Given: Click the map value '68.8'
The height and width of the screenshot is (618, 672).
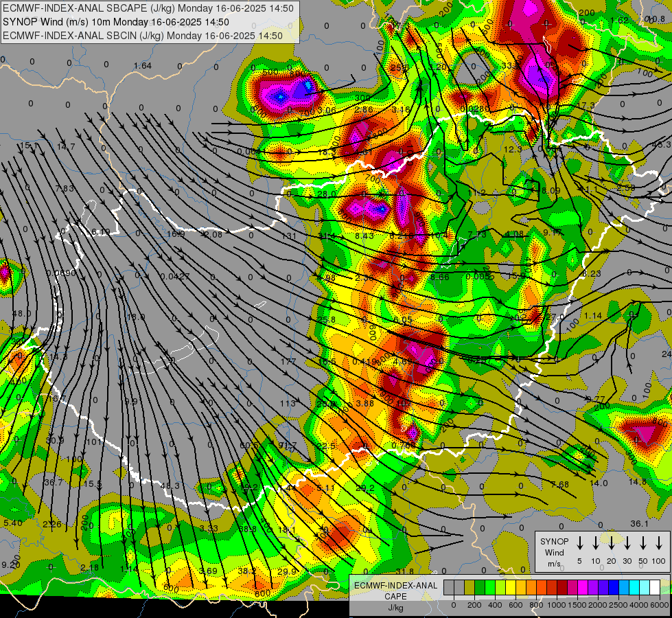Looking at the screenshot, I should pos(247,529).
